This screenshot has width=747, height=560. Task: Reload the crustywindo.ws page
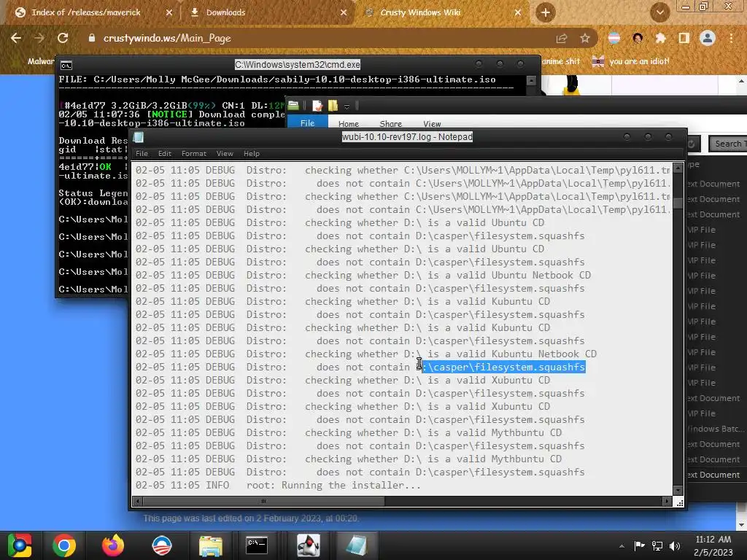click(63, 38)
